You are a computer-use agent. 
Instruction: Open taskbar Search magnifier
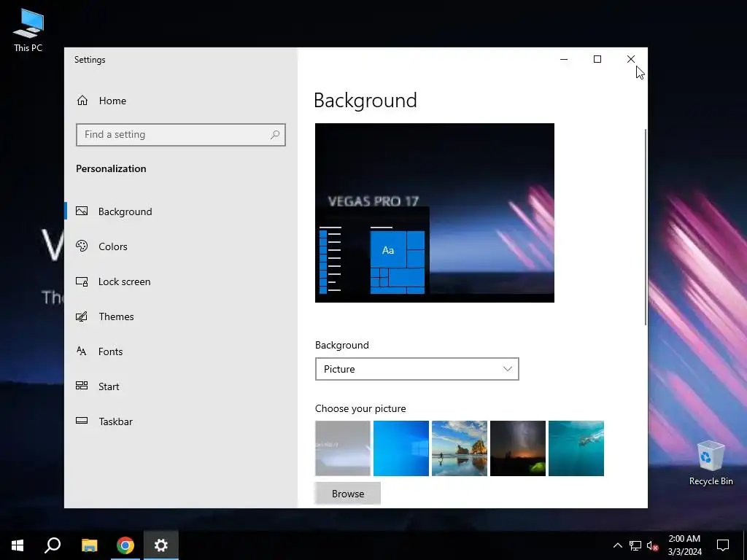click(x=53, y=545)
